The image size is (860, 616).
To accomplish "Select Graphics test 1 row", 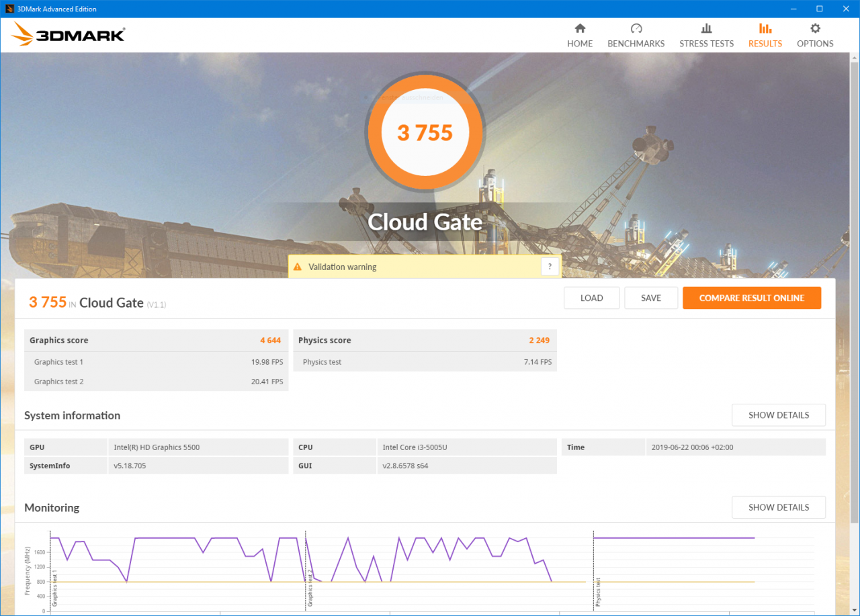I will [x=157, y=362].
